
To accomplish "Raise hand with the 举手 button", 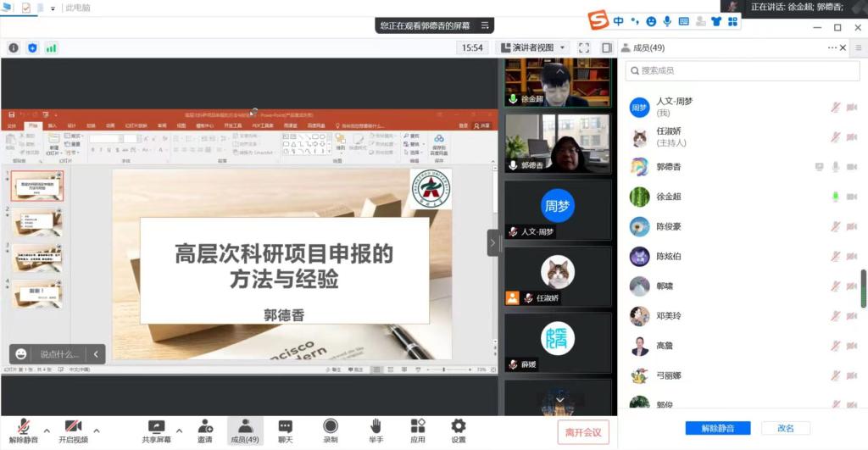I will (375, 431).
